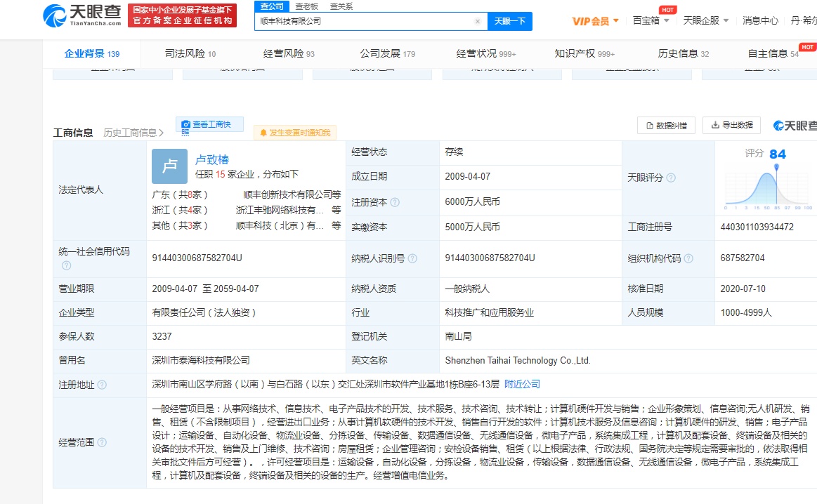
Task: Select English name Shenzhen Taihai Technology Co.,Ltd.
Action: click(518, 360)
